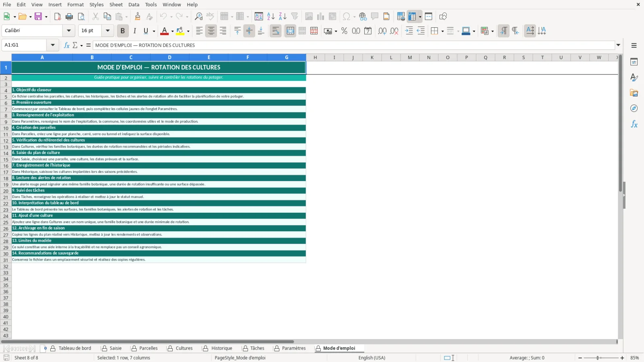644x362 pixels.
Task: Expand the formula bar
Action: click(619, 45)
